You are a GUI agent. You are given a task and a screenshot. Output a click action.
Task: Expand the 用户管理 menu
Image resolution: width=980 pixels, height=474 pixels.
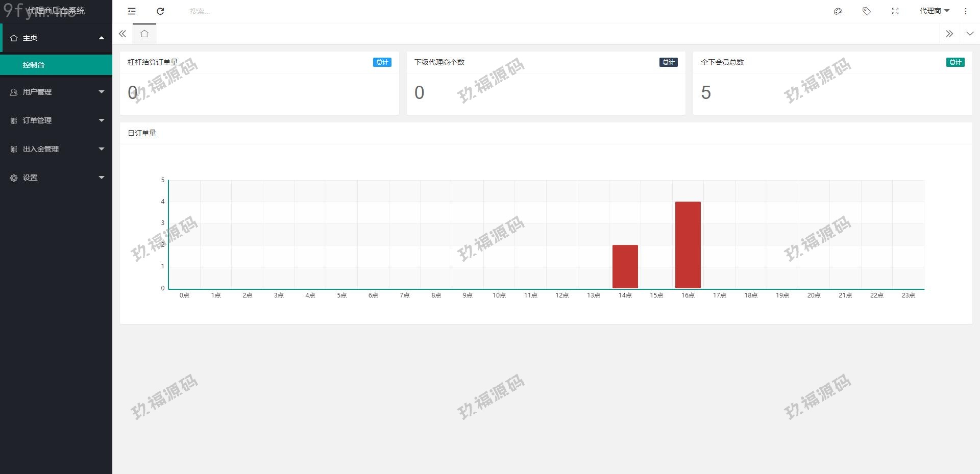56,92
